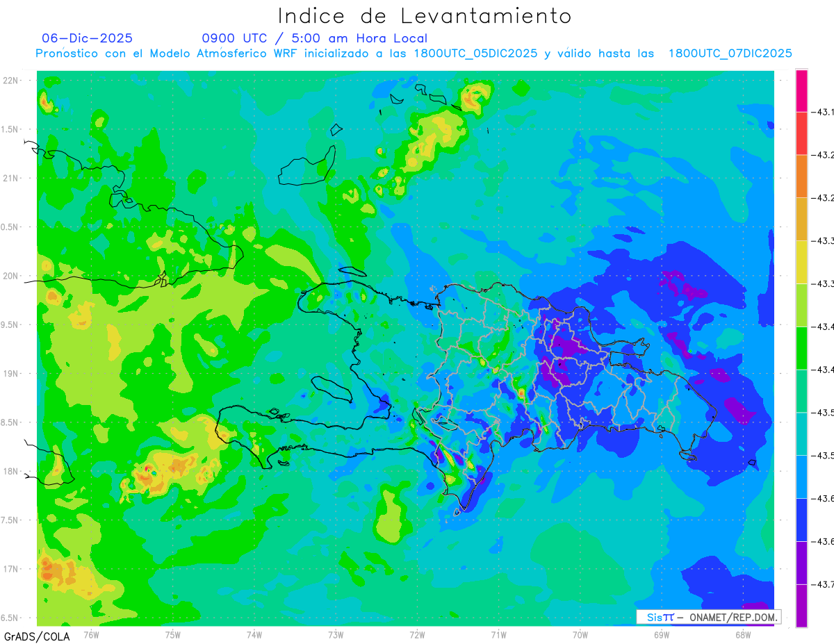This screenshot has height=644, width=834.
Task: Pick the magenta-pink swatch in the legend
Action: pos(801,90)
